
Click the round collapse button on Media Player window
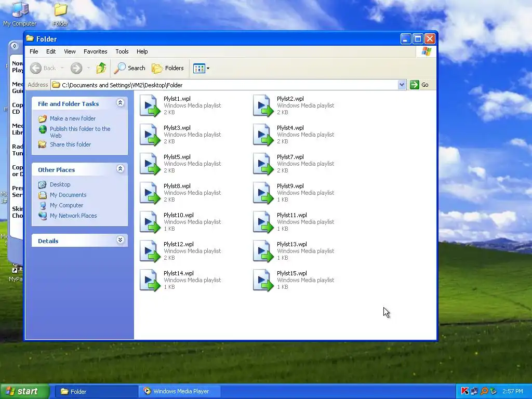click(14, 46)
